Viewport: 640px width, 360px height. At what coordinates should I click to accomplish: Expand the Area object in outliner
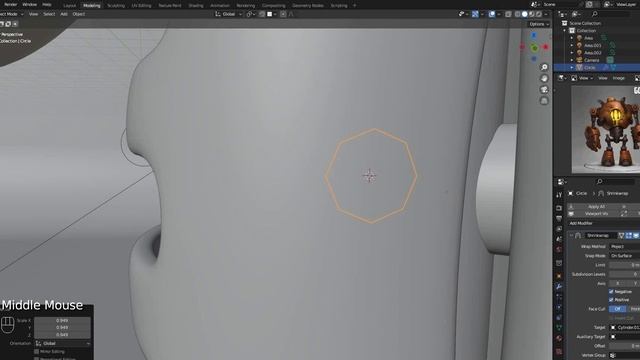pos(572,38)
